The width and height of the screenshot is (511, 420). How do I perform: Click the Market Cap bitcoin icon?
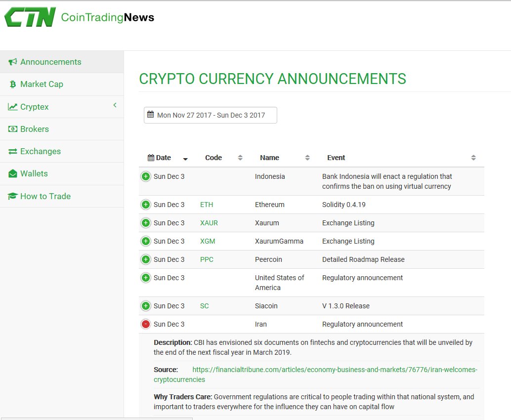tap(13, 84)
